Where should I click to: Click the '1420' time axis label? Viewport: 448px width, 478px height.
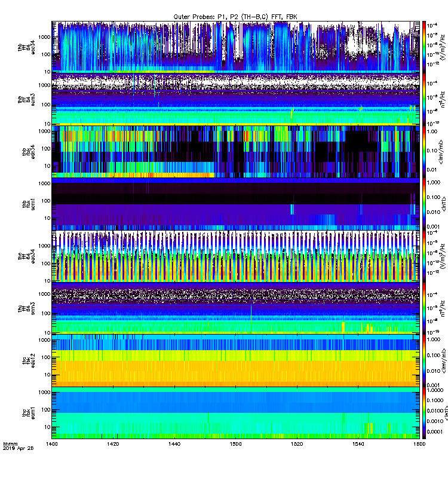[113, 444]
